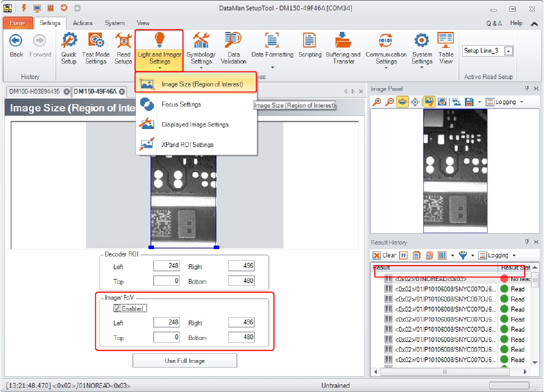Click the Use Full Image button
The width and height of the screenshot is (544, 392).
click(x=185, y=361)
